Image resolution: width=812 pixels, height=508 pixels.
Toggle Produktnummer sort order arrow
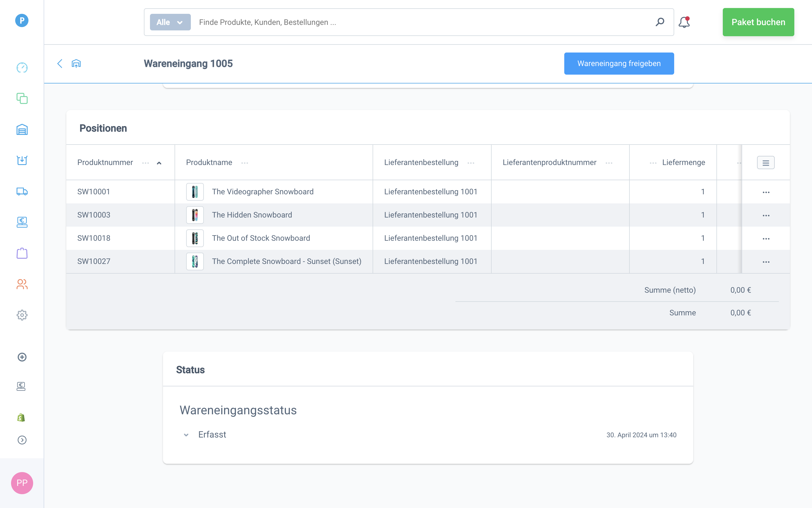(159, 163)
